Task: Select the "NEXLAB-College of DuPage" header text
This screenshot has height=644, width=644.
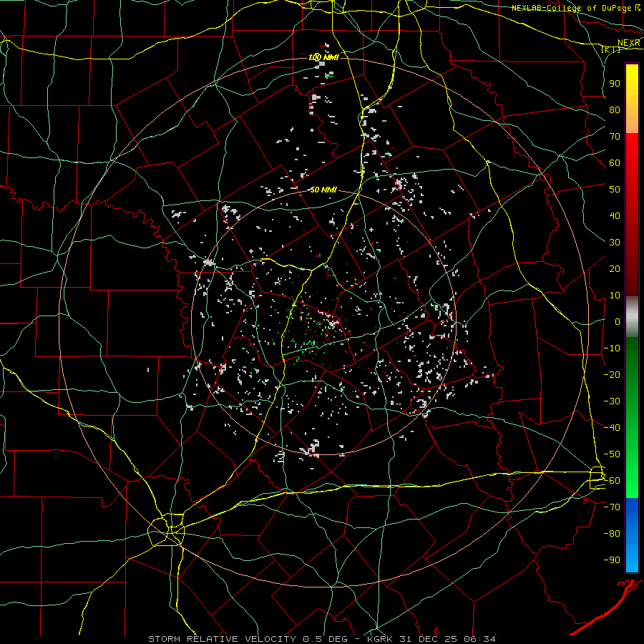Action: [x=572, y=8]
